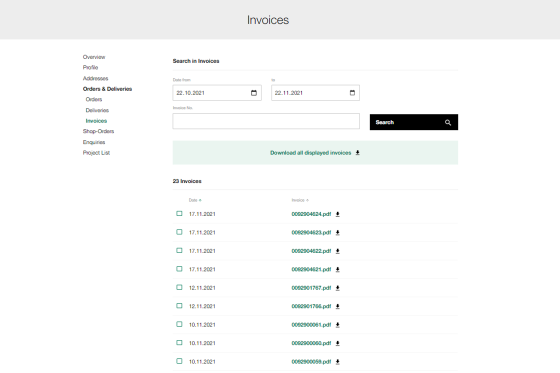Image resolution: width=560 pixels, height=373 pixels.
Task: Click date 12.11.2021 in row 0092901767.pdf
Action: click(202, 288)
